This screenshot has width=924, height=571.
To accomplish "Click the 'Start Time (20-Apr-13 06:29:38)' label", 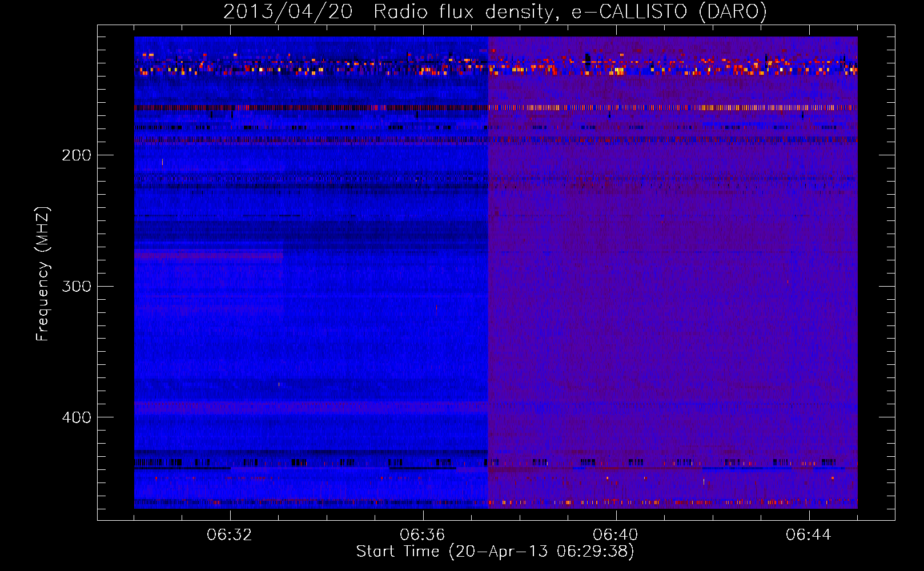I will pos(495,552).
